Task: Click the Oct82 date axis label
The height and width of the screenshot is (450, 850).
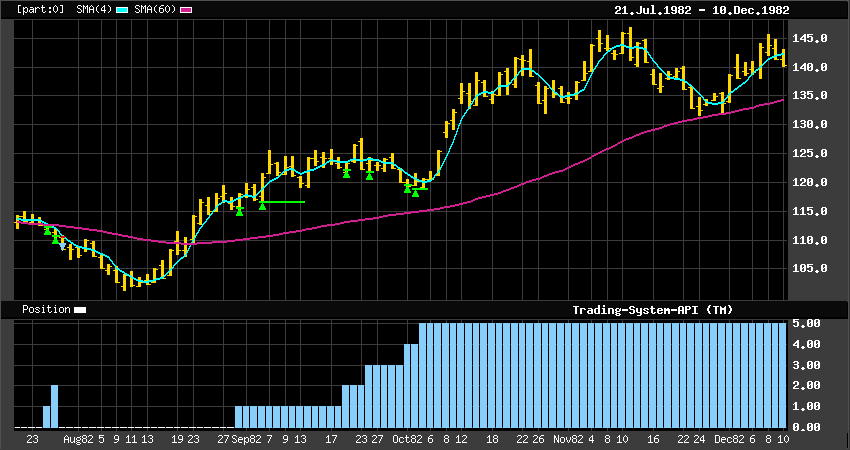Action: pyautogui.click(x=407, y=439)
